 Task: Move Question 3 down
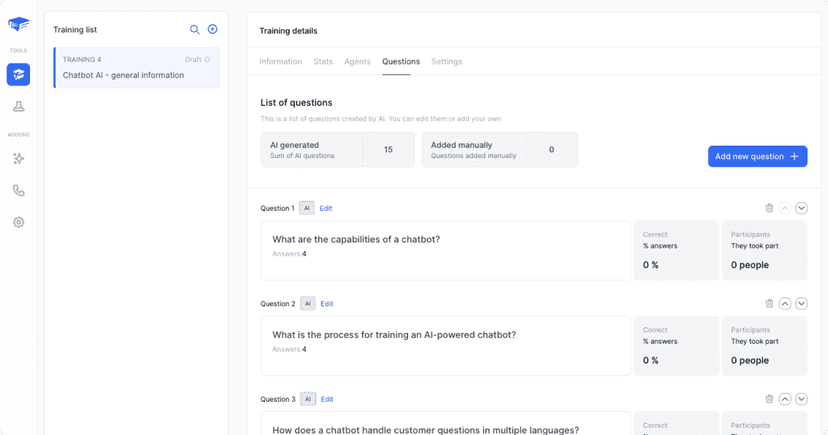[801, 399]
